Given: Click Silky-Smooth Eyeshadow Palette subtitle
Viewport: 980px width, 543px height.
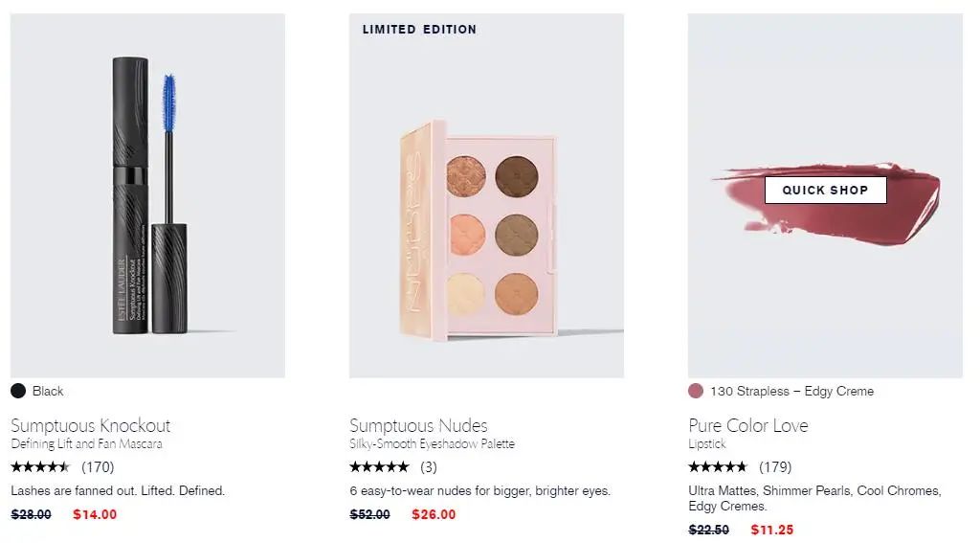Looking at the screenshot, I should click(x=432, y=444).
